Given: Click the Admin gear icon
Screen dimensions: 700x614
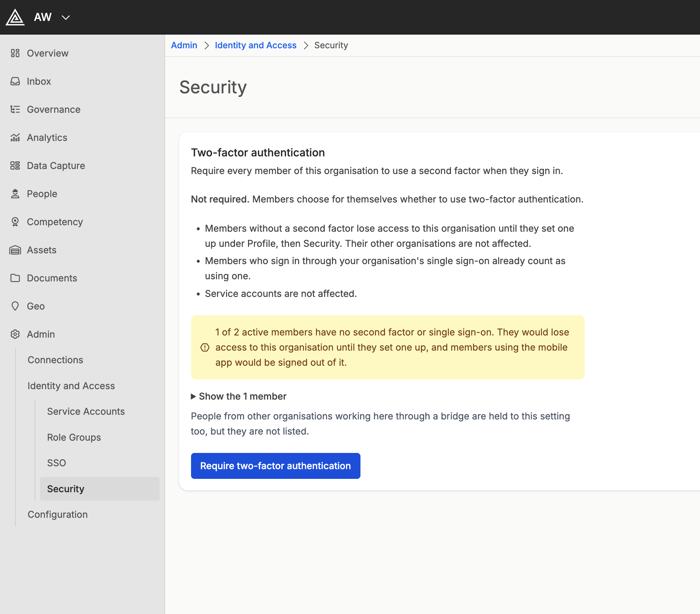Looking at the screenshot, I should [x=15, y=334].
